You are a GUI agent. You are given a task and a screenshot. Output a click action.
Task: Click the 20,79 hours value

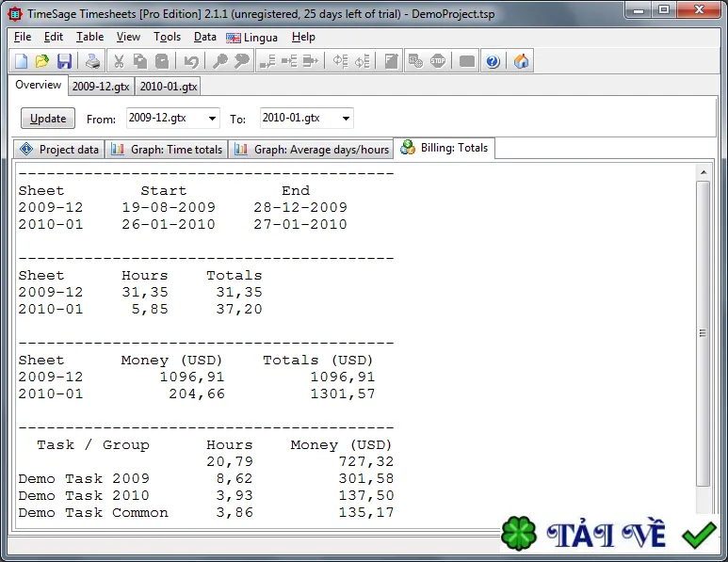tap(230, 462)
